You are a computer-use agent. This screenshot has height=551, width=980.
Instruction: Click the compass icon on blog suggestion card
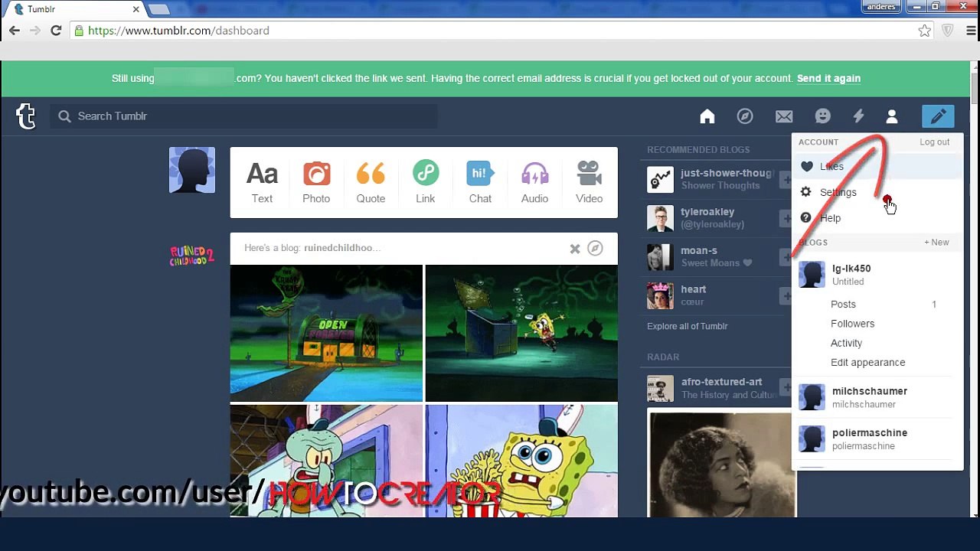[595, 248]
